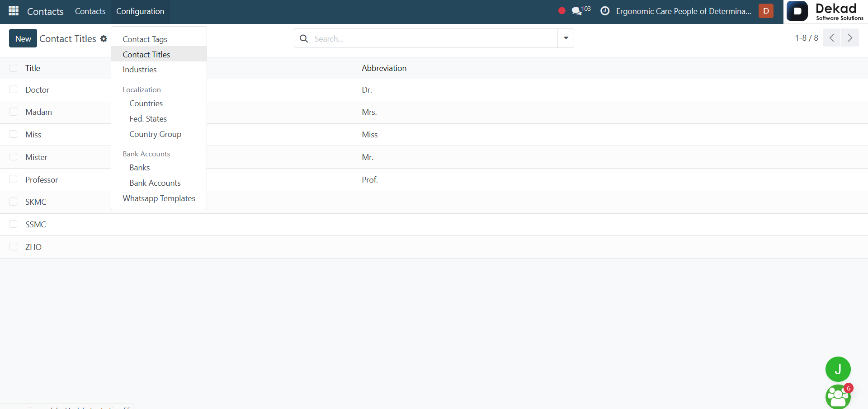Click the 1-8 / 8 pager counter
The image size is (868, 409).
(x=807, y=38)
